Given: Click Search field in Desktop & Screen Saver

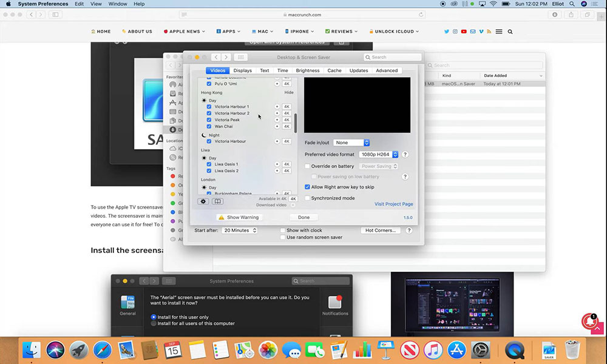Looking at the screenshot, I should (392, 57).
